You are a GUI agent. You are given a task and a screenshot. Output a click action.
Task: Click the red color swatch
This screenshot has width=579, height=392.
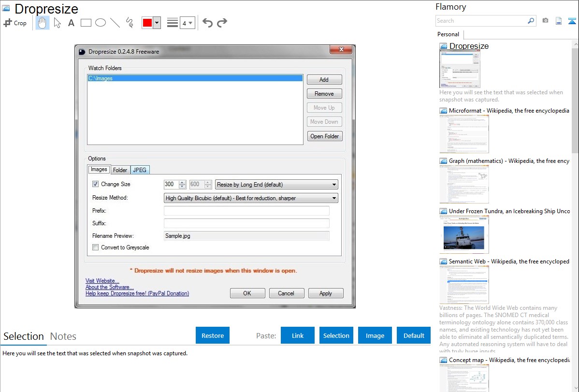147,23
